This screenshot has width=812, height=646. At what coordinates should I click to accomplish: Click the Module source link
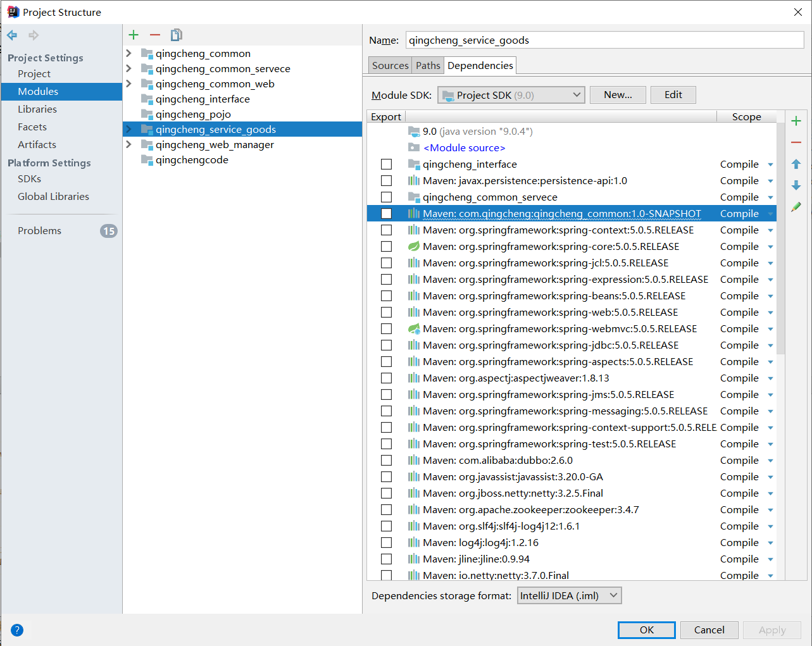pyautogui.click(x=465, y=147)
